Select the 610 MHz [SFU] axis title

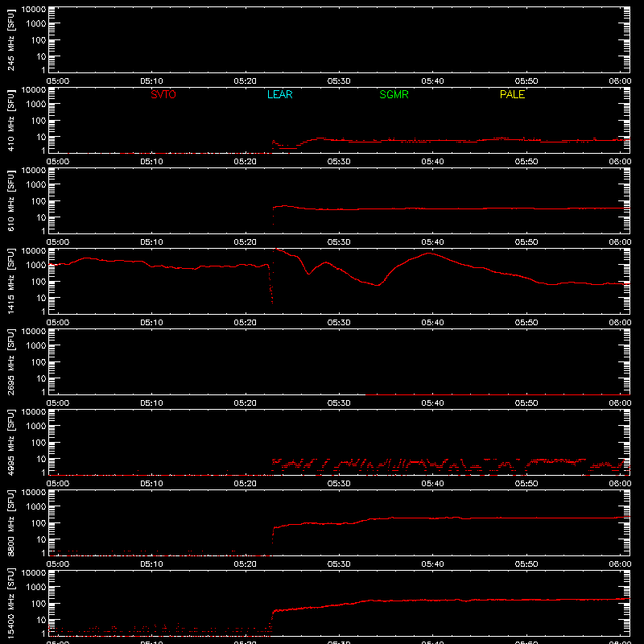click(11, 200)
